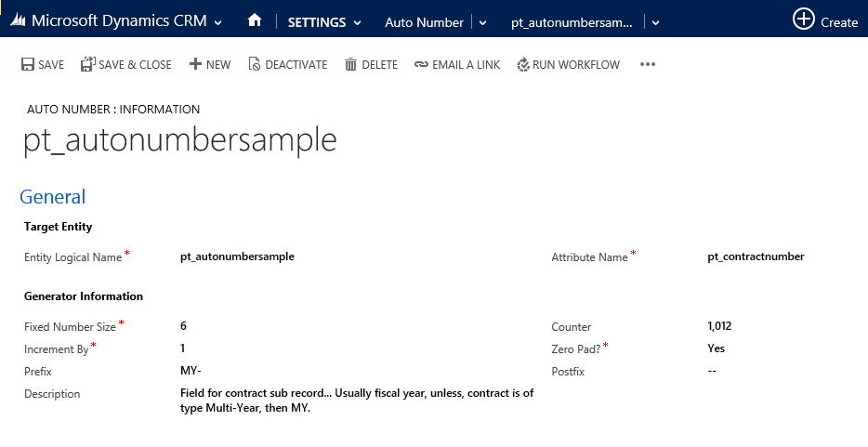This screenshot has height=447, width=868.
Task: Open the chevron next to Auto Number
Action: point(482,22)
